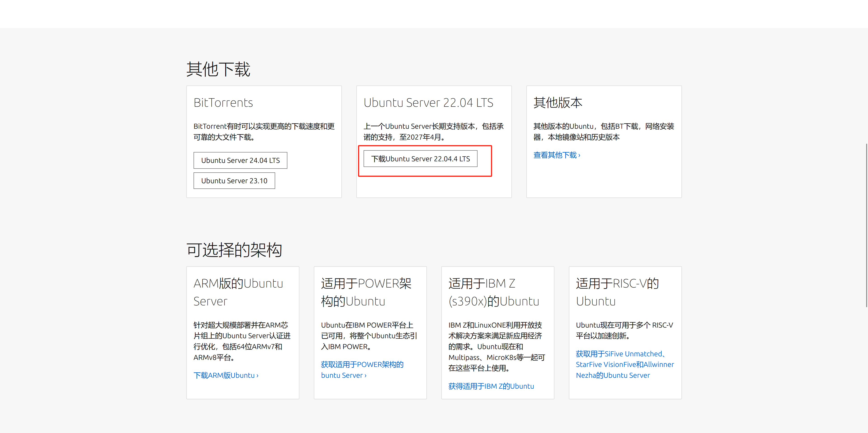This screenshot has height=433, width=868.
Task: Click the text mentioning support until 2027年4月
Action: coord(434,131)
